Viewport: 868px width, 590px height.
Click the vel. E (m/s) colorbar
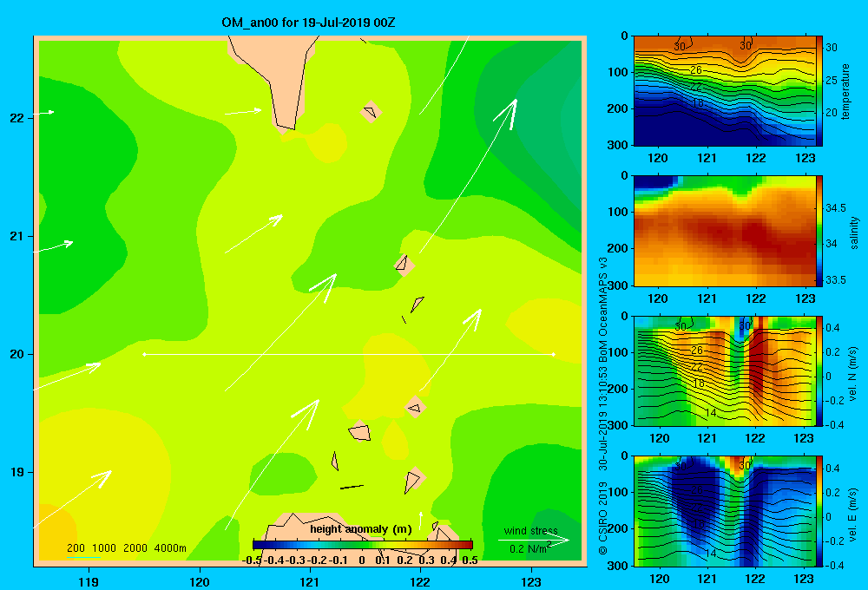coord(819,510)
